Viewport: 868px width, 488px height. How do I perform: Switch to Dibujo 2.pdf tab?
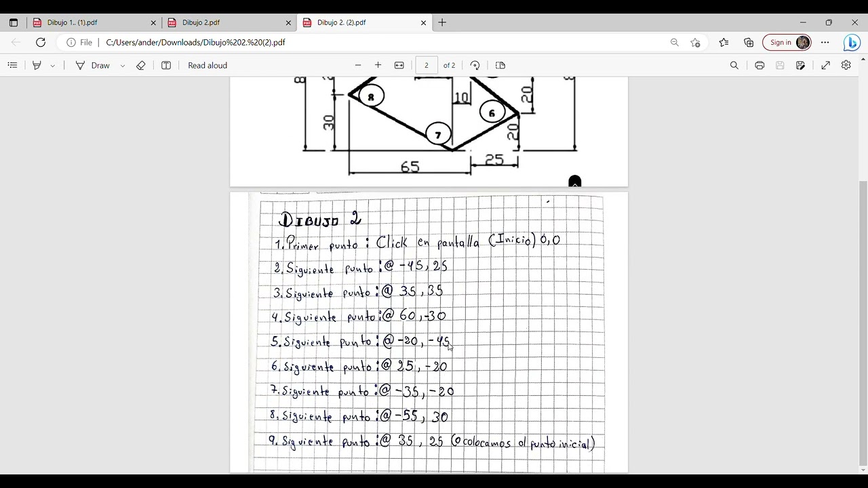click(x=229, y=22)
